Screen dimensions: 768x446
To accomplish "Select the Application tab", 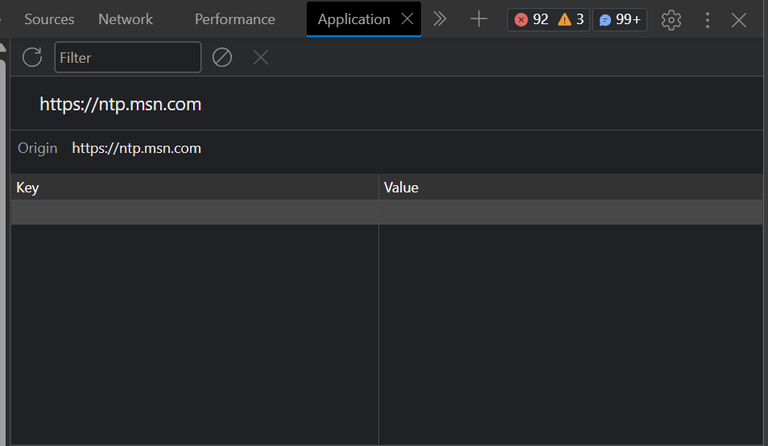I will pos(354,19).
